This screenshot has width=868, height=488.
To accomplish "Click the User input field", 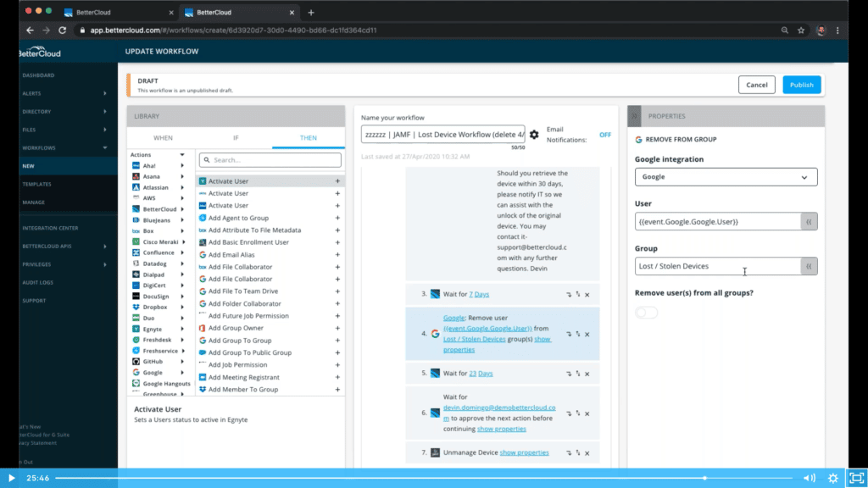I will pyautogui.click(x=717, y=222).
